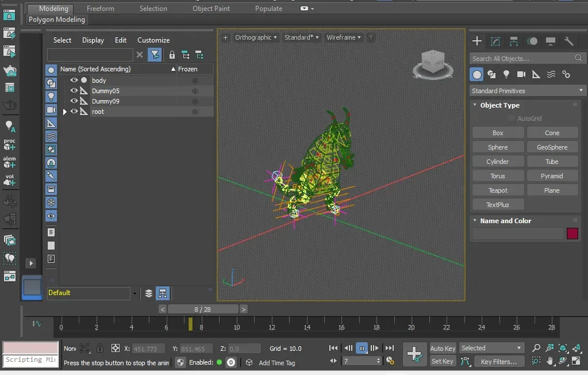The image size is (588, 375).
Task: Toggle Display Cameras filter in scene explorer
Action: tap(51, 110)
